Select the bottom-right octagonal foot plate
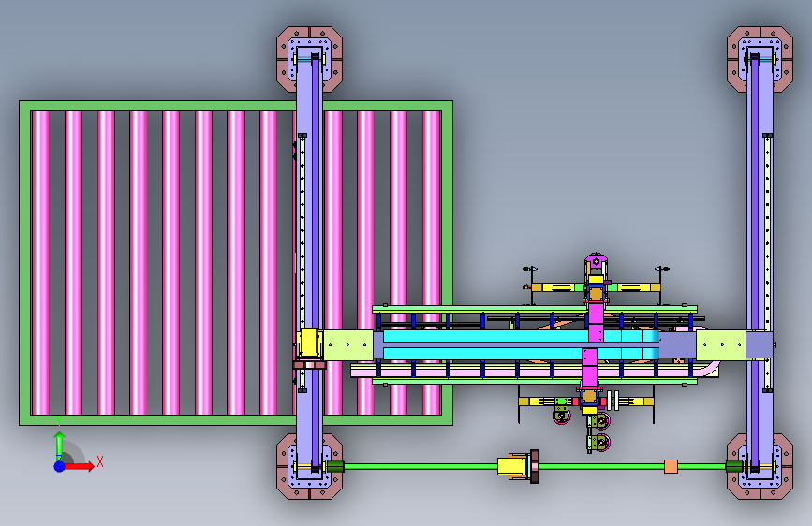Screen dimensions: 812x526 pos(760,466)
